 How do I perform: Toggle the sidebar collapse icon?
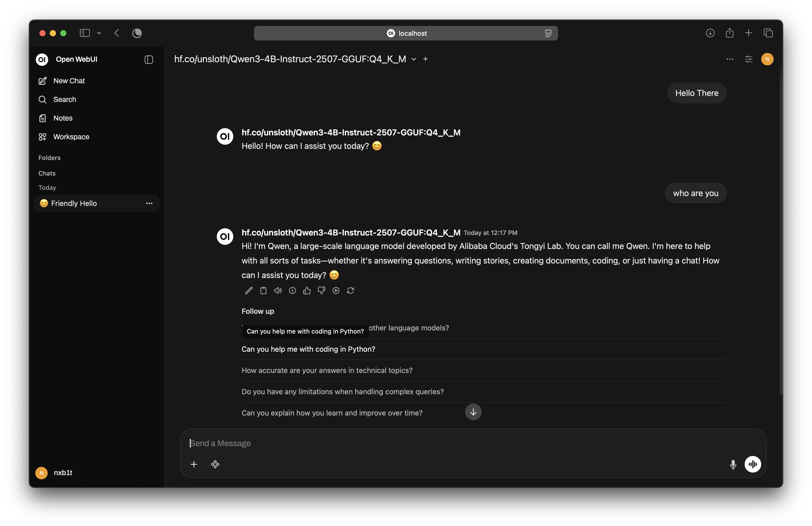(x=148, y=59)
